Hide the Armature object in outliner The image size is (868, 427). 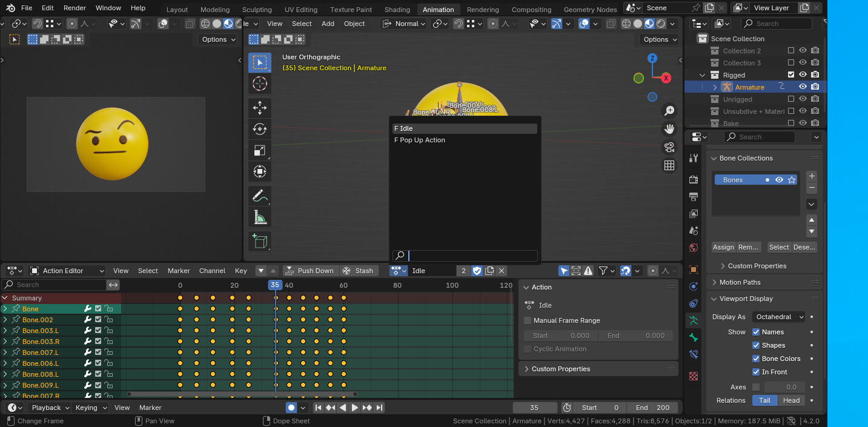point(803,87)
